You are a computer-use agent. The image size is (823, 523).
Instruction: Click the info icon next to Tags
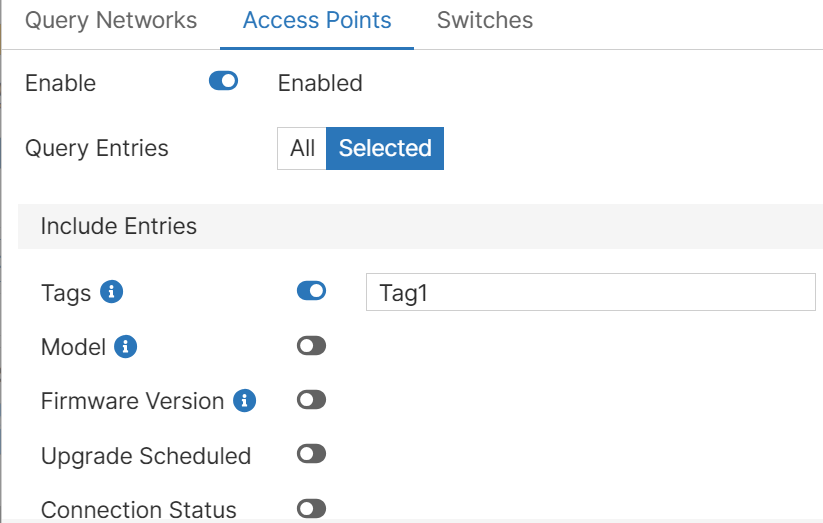[113, 292]
